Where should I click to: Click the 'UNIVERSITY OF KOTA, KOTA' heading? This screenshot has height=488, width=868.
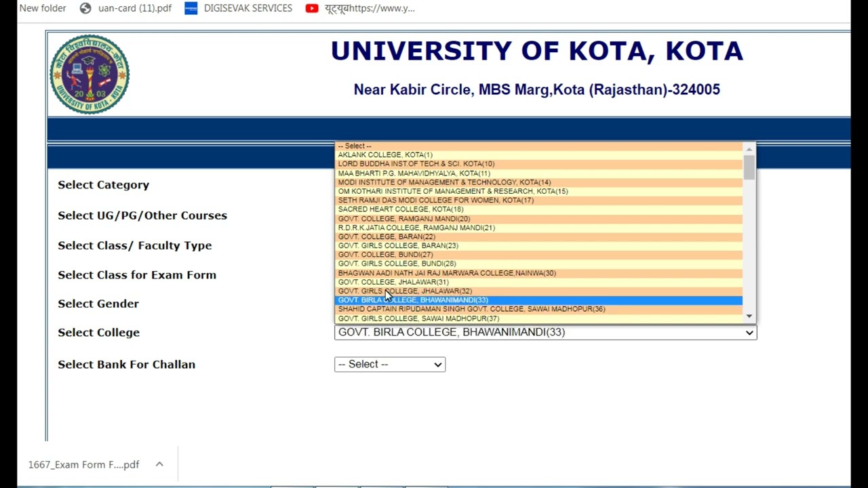tap(537, 52)
